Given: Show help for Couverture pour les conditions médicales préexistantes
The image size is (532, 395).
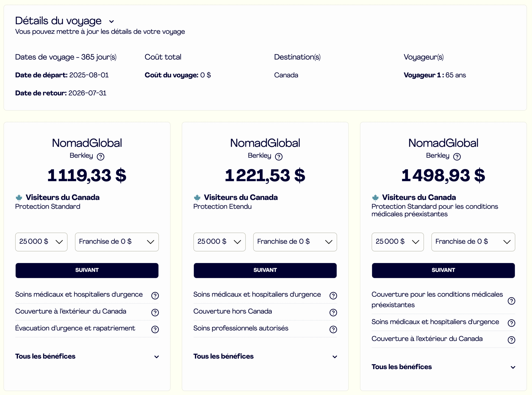Looking at the screenshot, I should pyautogui.click(x=511, y=301).
